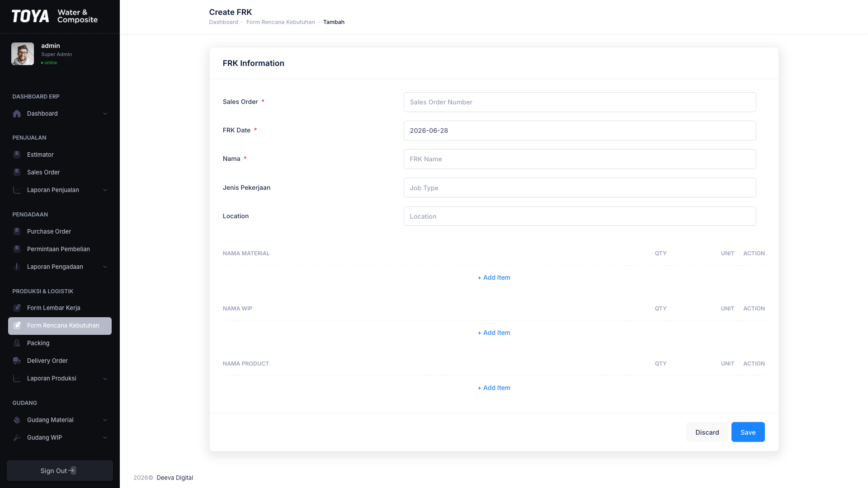Click the Dashboard home icon in sidebar
868x488 pixels.
[17, 113]
